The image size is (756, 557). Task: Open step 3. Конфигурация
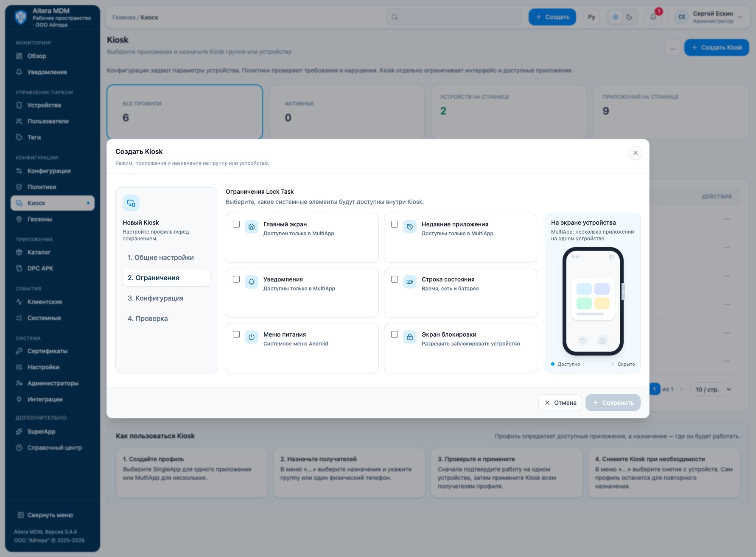pyautogui.click(x=166, y=298)
